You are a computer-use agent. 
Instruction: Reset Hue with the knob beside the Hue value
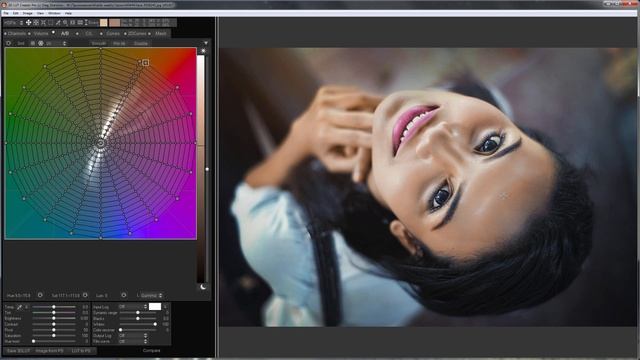[x=40, y=295]
